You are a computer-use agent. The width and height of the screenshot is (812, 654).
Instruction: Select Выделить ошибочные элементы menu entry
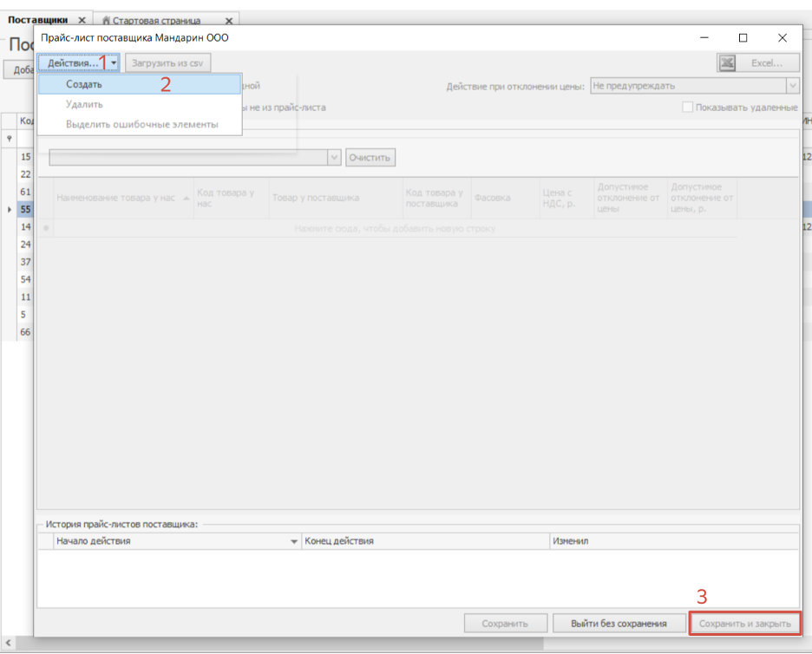[140, 124]
